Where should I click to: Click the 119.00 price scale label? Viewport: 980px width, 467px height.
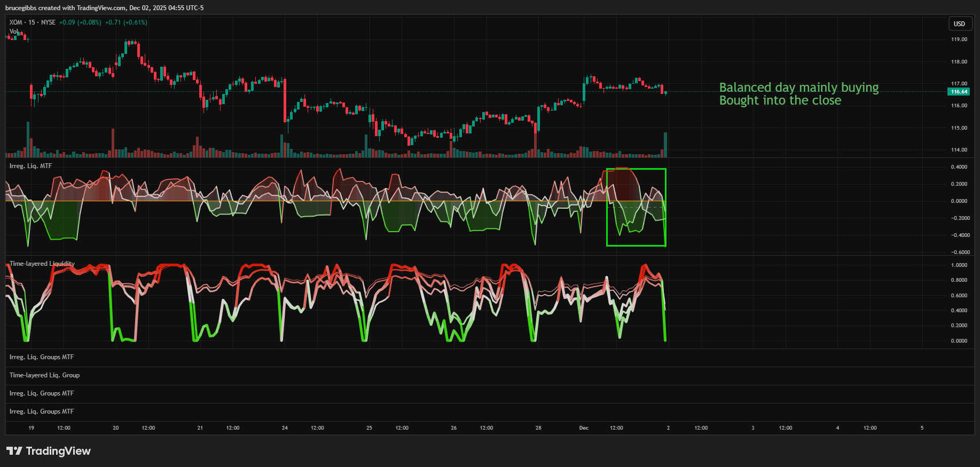coord(959,39)
